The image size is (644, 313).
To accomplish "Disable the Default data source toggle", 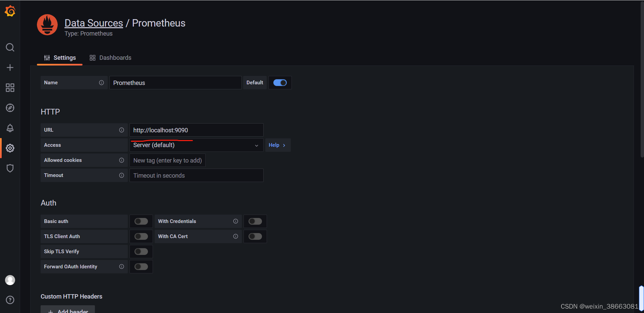I will tap(280, 83).
